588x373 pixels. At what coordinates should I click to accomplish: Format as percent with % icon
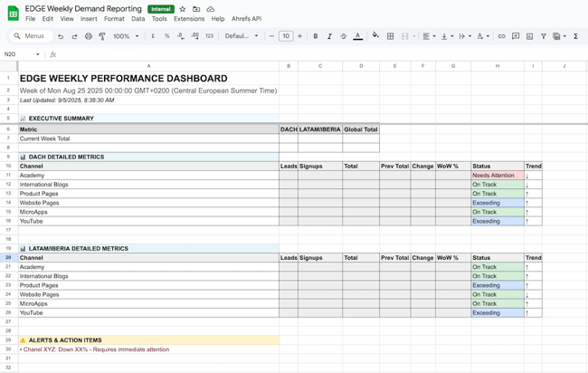pos(166,36)
